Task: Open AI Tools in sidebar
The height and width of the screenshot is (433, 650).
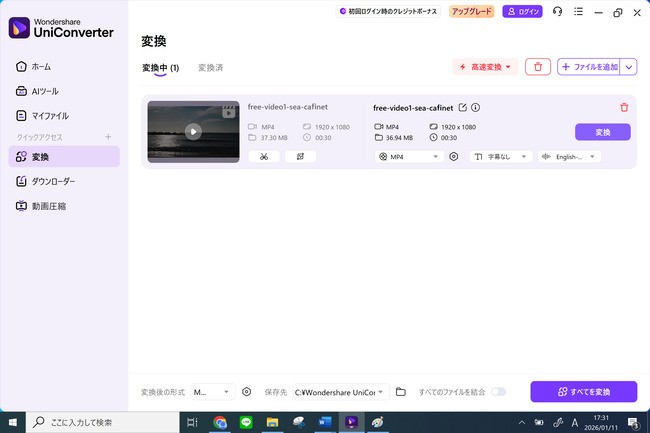Action: tap(37, 91)
